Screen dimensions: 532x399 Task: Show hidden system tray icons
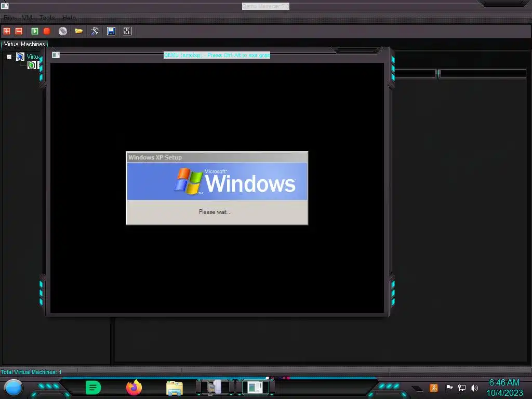417,388
